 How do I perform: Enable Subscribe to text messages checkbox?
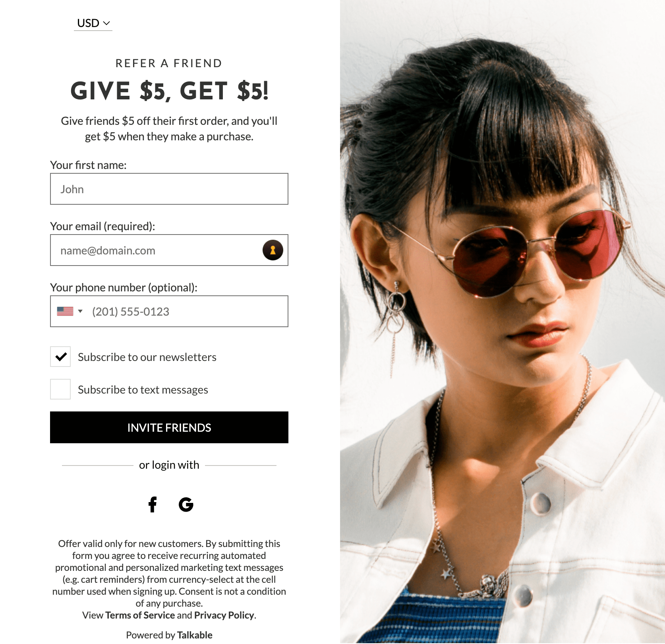pyautogui.click(x=60, y=389)
